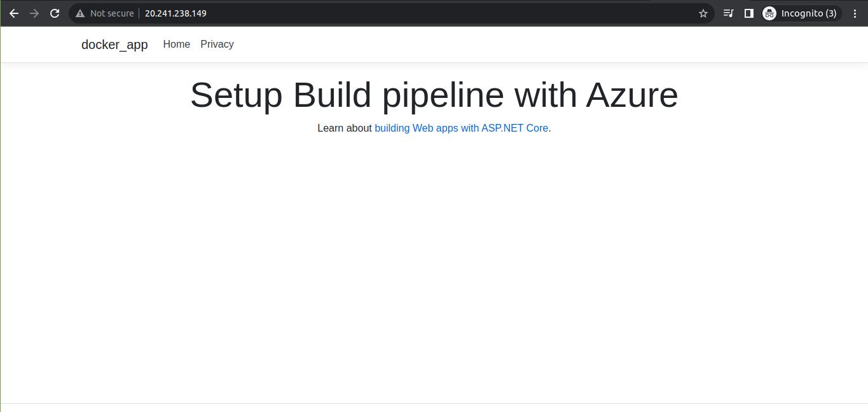Click the Learn about text
Image resolution: width=868 pixels, height=412 pixels.
pos(345,128)
